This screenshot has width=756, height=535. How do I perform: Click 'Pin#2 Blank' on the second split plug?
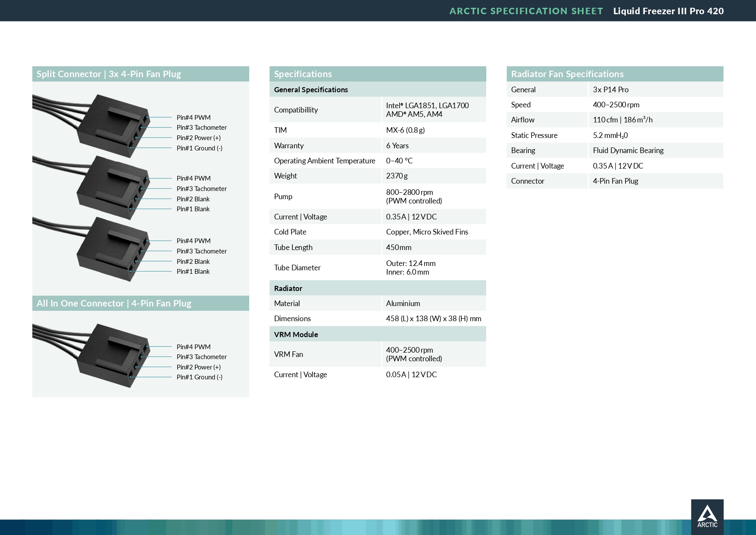click(193, 199)
